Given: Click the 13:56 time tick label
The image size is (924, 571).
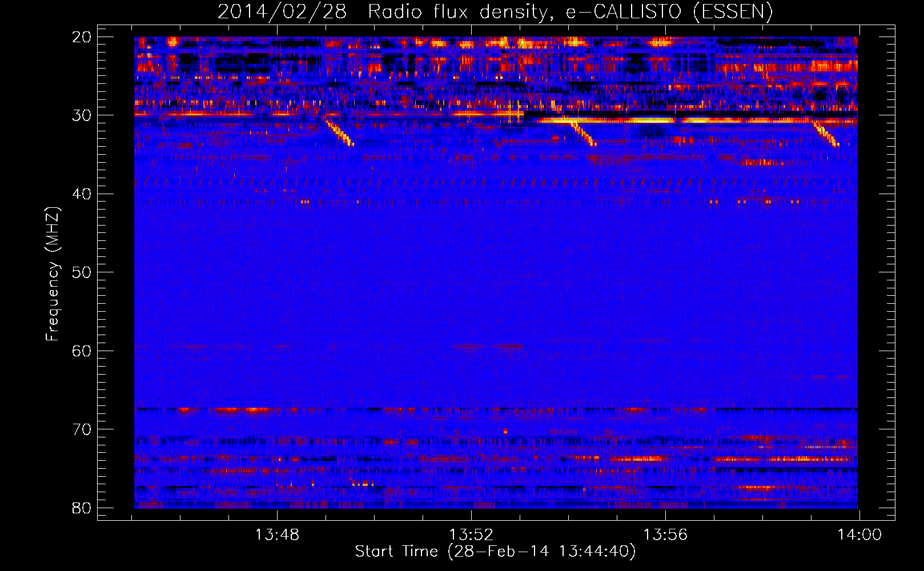Looking at the screenshot, I should pos(665,535).
